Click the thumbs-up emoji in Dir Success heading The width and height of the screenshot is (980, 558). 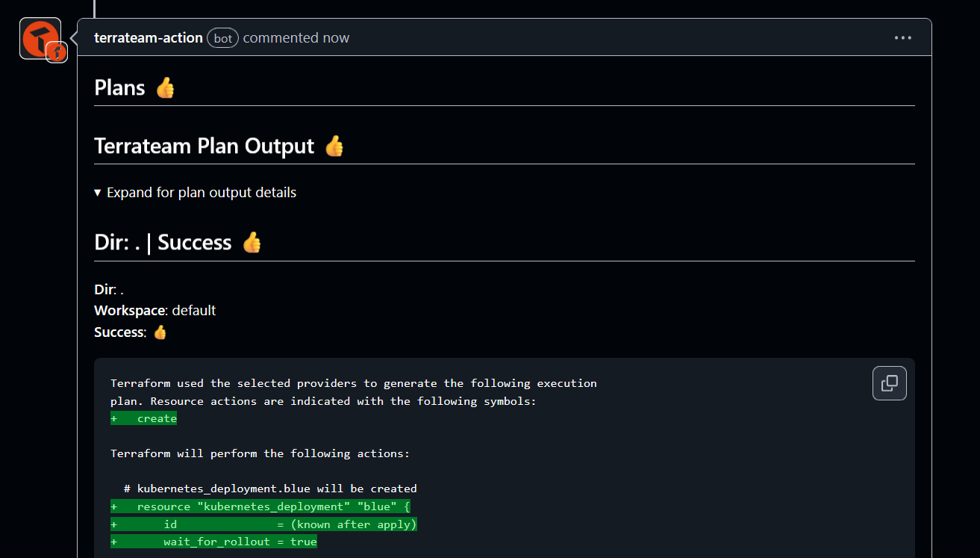coord(252,243)
